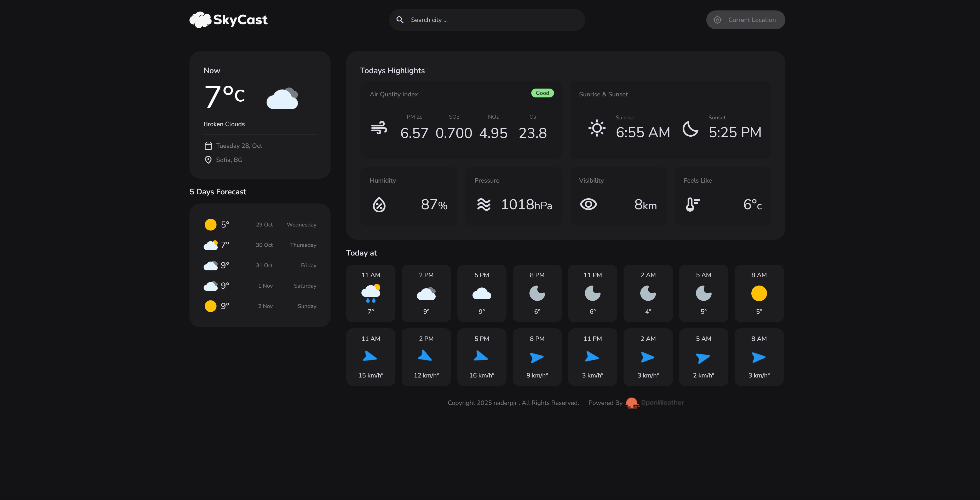Select the sun icon for Wednesday 29 Oct
The width and height of the screenshot is (980, 500).
[210, 224]
